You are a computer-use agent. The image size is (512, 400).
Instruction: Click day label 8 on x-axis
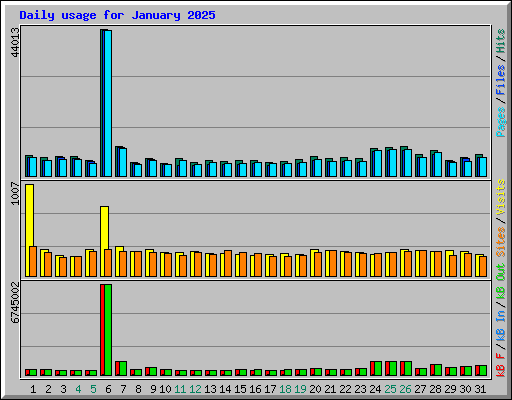(138, 389)
